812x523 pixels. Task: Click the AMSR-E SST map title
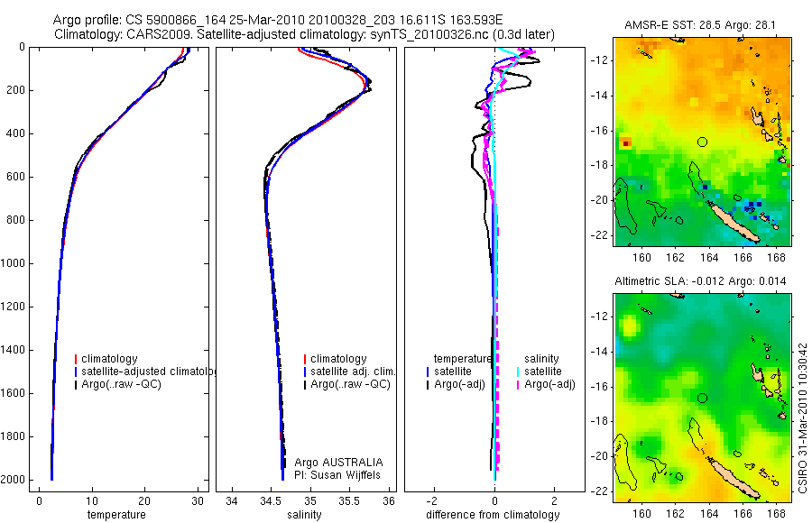(700, 25)
